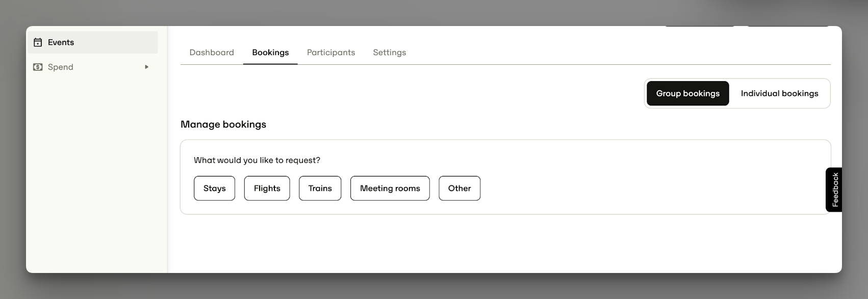Switch to Individual bookings view
The image size is (868, 299).
pos(779,93)
